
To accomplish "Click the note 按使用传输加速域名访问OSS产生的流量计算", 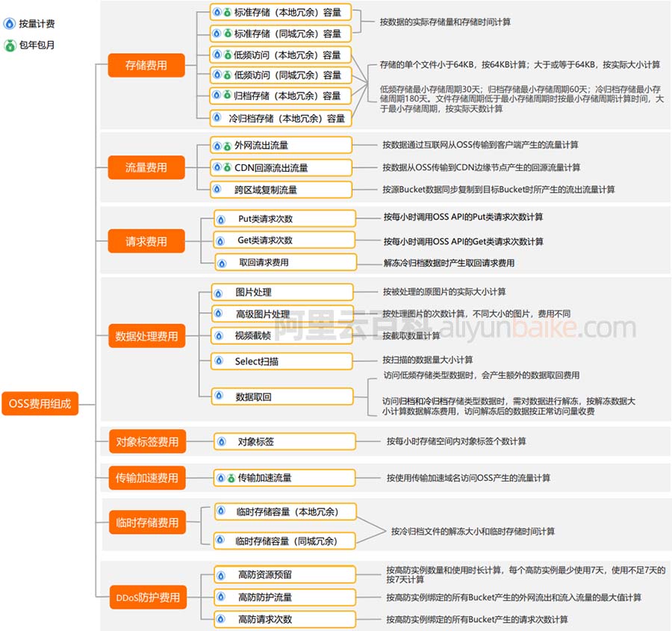I will pyautogui.click(x=468, y=478).
